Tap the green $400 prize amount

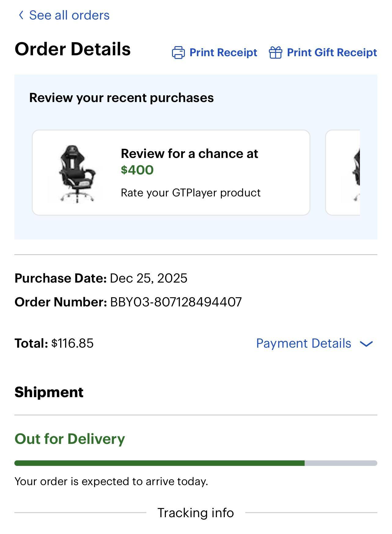pos(137,170)
